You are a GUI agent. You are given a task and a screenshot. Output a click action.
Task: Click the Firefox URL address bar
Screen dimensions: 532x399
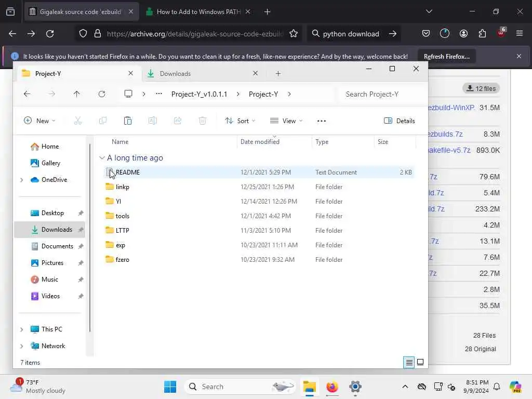tap(194, 34)
